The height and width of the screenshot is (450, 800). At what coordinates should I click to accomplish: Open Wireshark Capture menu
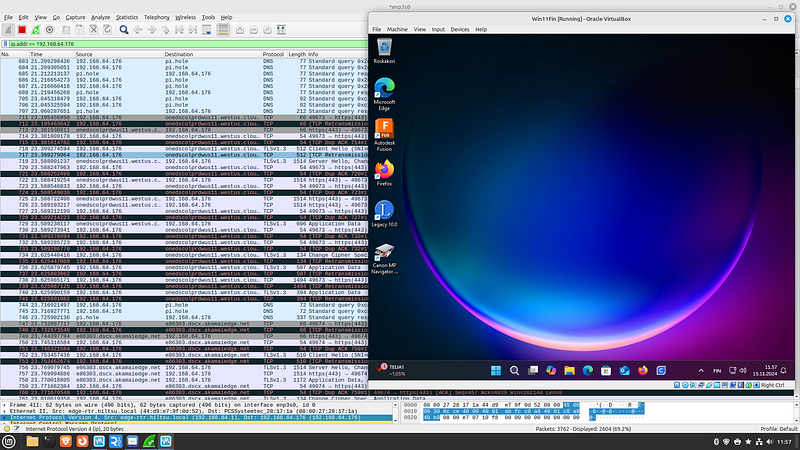76,17
